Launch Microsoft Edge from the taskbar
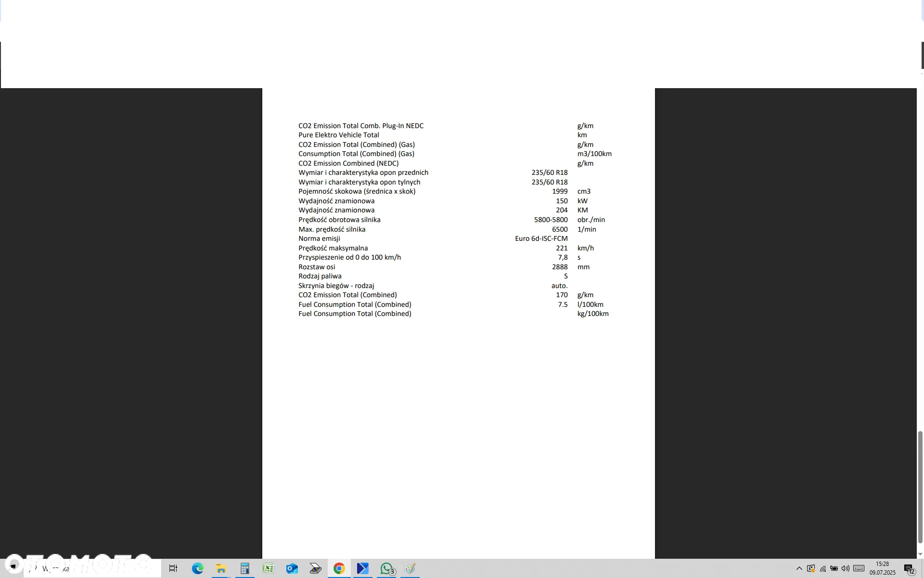The width and height of the screenshot is (924, 578). coord(197,568)
